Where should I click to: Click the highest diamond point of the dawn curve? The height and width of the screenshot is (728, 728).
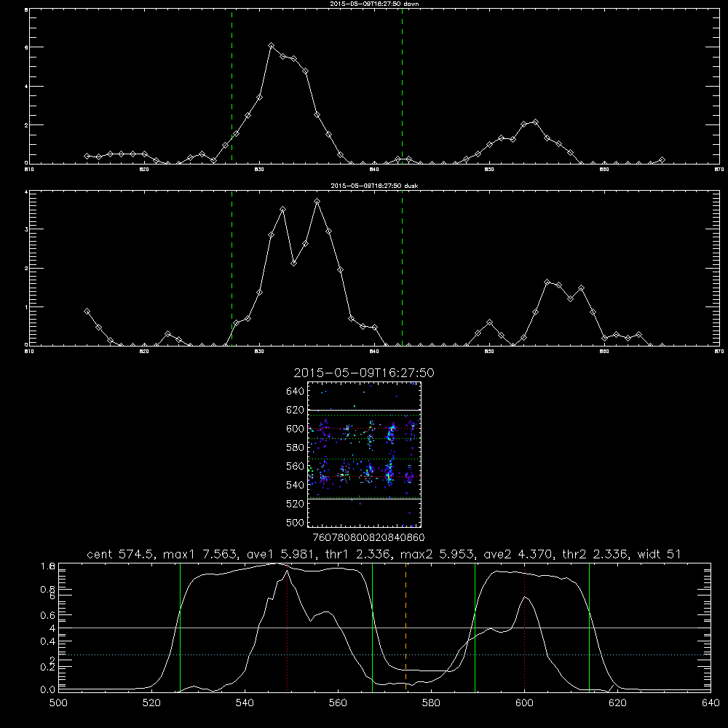pyautogui.click(x=271, y=45)
